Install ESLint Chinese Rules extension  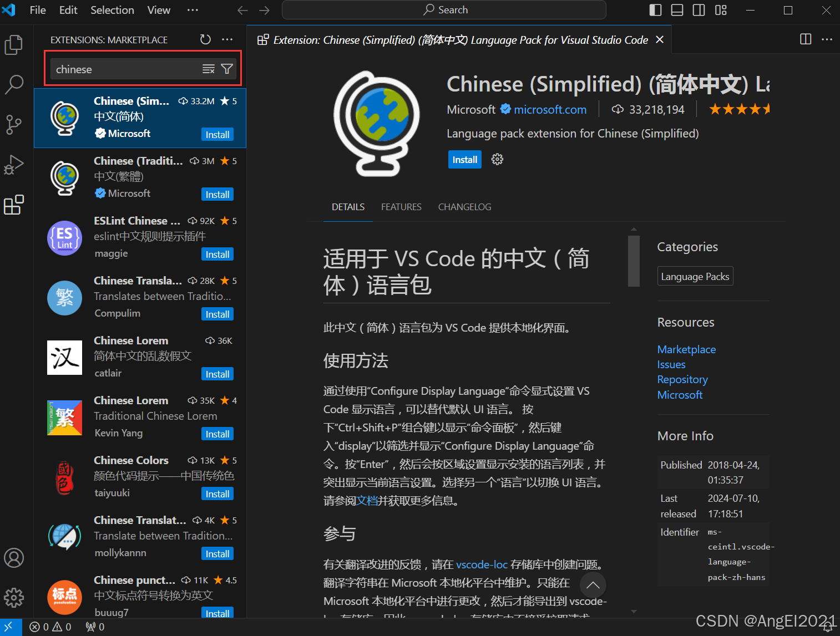click(x=217, y=255)
